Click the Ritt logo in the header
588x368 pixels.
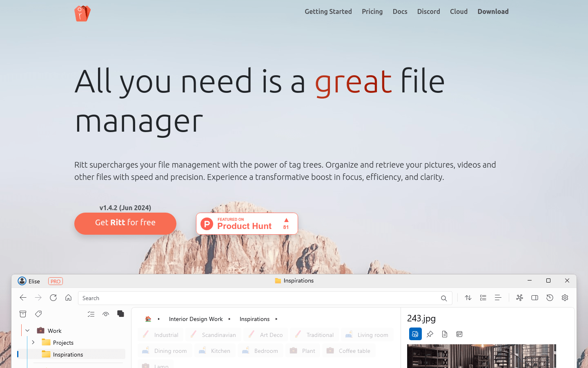click(82, 13)
